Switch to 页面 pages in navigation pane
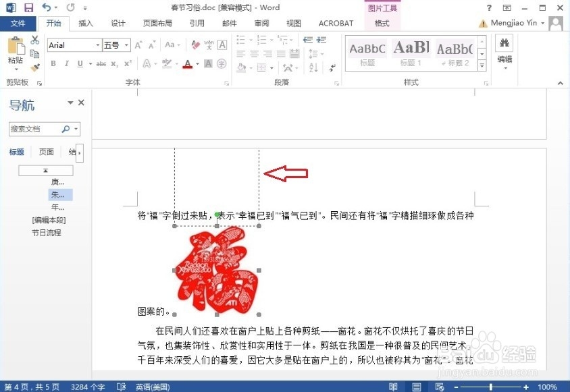Screen dimensions: 570x392 (x=47, y=152)
